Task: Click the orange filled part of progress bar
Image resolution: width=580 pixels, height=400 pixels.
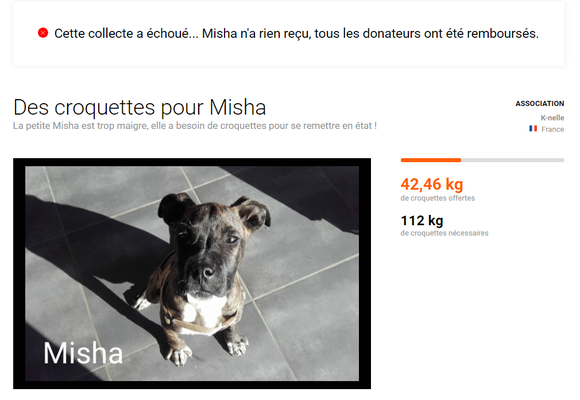Action: tap(431, 160)
